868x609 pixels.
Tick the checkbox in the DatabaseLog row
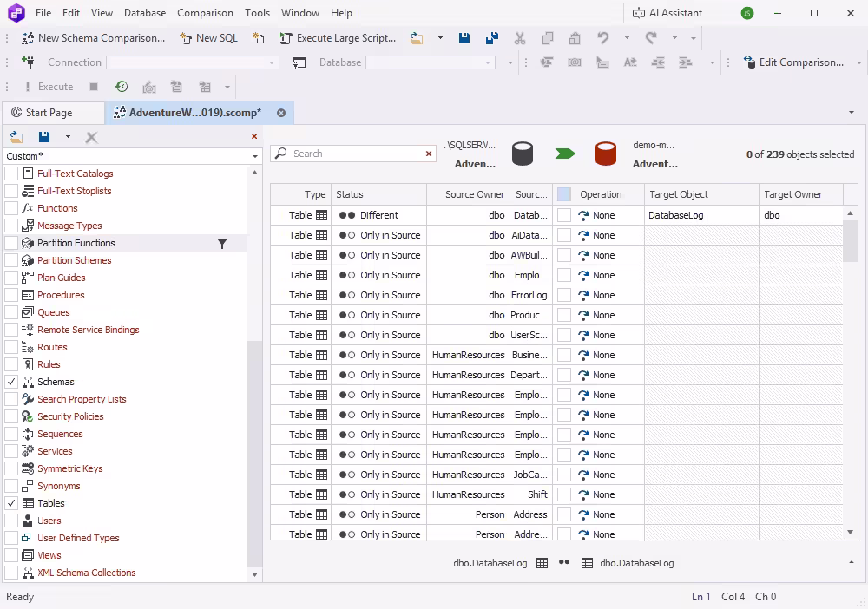[564, 215]
